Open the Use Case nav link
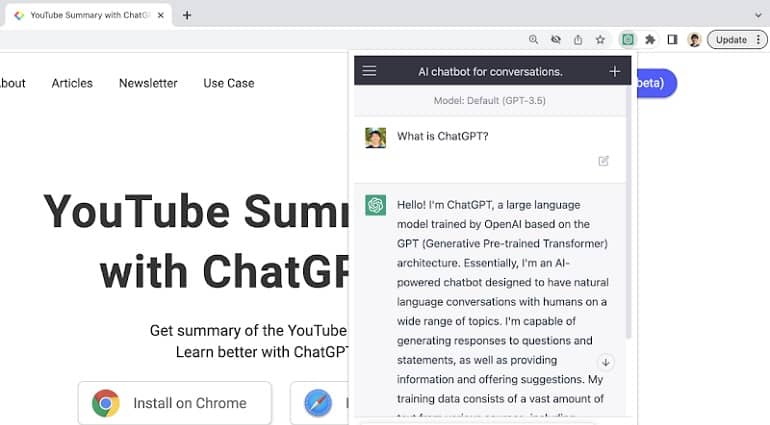770x425 pixels. (x=229, y=83)
